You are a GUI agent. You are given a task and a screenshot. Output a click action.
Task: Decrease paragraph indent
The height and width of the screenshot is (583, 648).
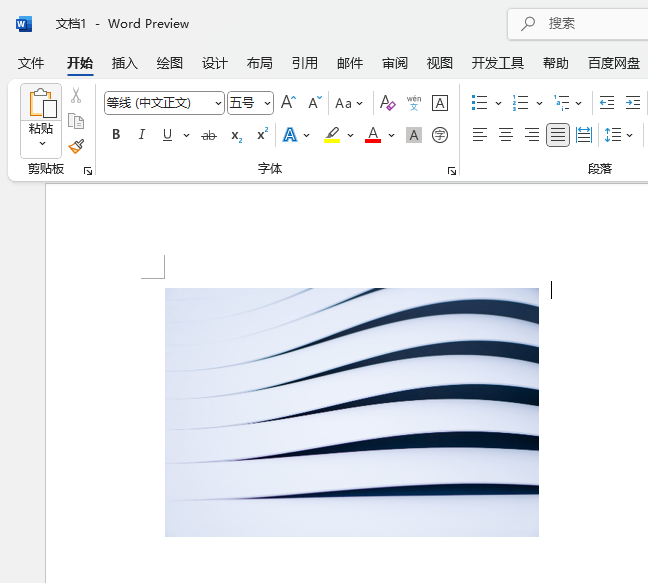pos(607,102)
